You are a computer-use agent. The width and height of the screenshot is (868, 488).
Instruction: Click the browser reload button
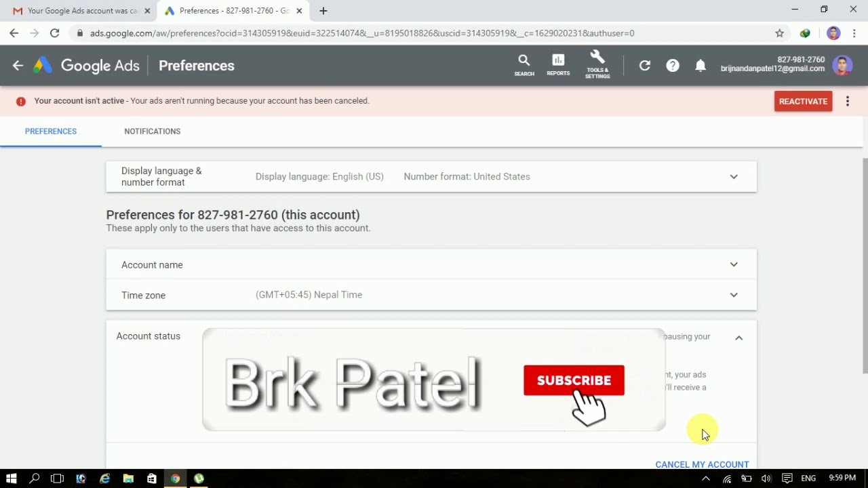(55, 33)
